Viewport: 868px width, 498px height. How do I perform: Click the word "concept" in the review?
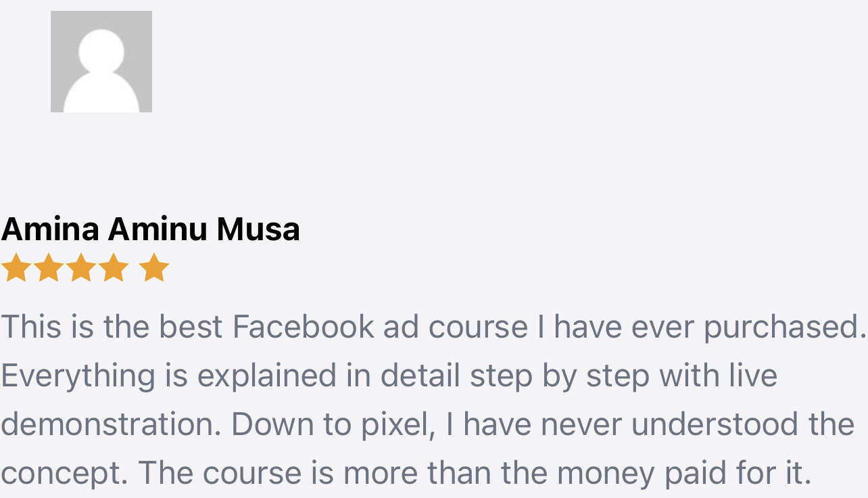62,474
